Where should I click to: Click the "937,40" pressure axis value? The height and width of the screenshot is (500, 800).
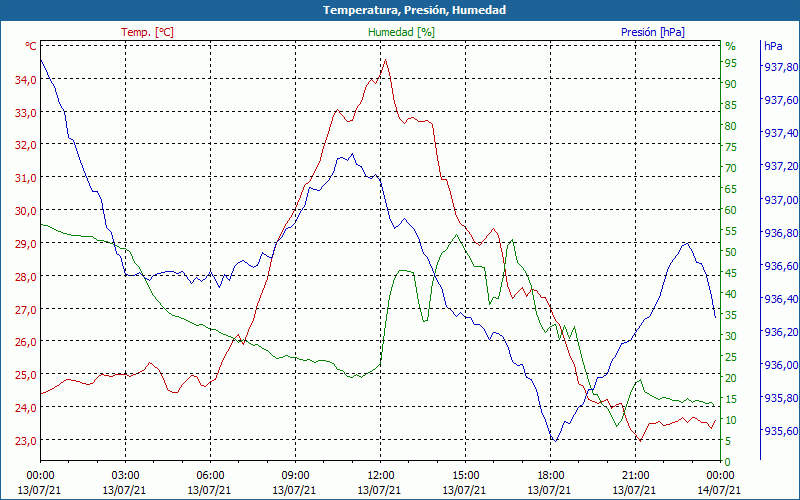[x=781, y=133]
